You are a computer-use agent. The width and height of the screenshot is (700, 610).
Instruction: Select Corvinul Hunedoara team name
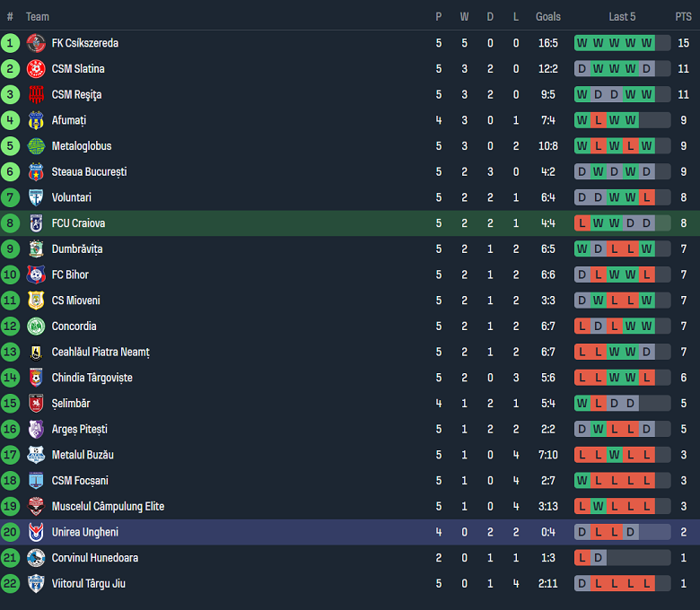click(x=96, y=558)
